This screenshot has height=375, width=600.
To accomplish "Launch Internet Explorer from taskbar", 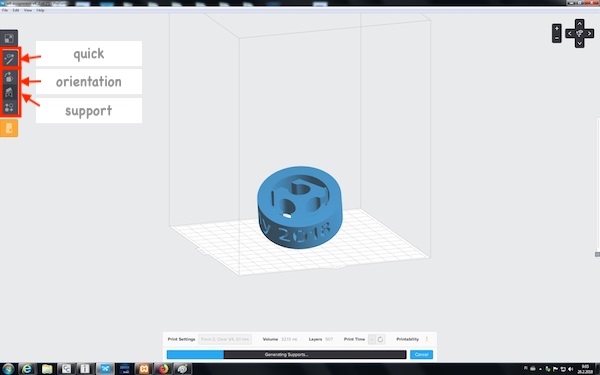I will pyautogui.click(x=27, y=369).
